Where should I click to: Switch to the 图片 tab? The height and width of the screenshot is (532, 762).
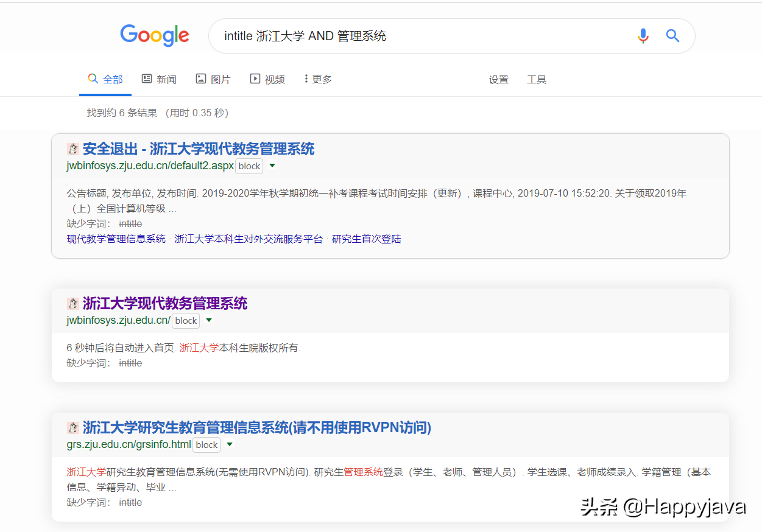[x=213, y=79]
